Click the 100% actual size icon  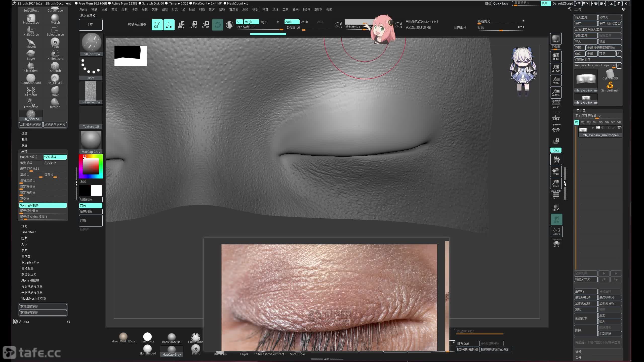[x=556, y=80]
